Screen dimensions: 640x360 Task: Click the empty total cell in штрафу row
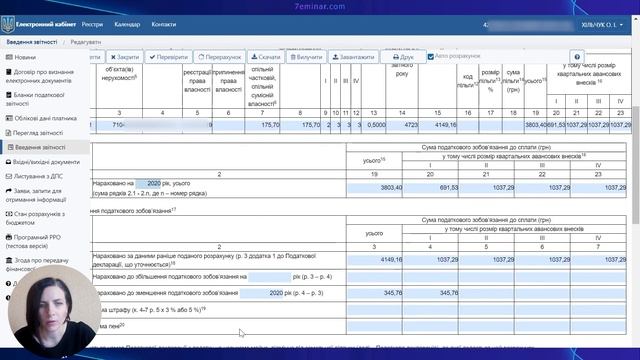[x=374, y=310]
